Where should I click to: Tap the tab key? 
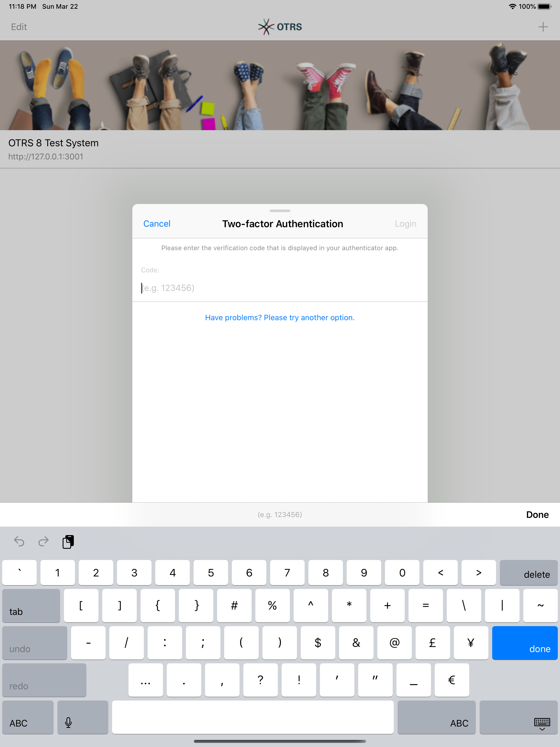pos(31,606)
